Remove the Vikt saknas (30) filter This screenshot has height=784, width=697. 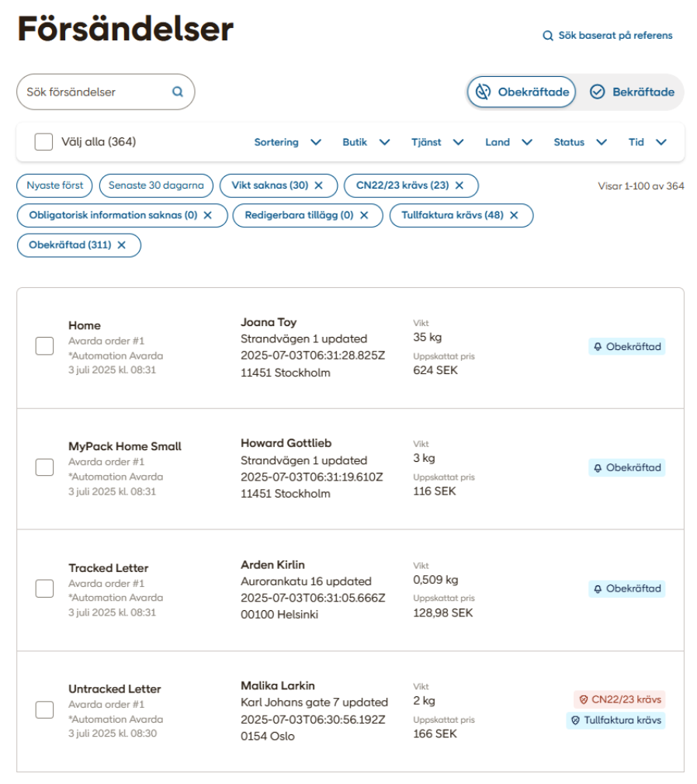point(318,186)
